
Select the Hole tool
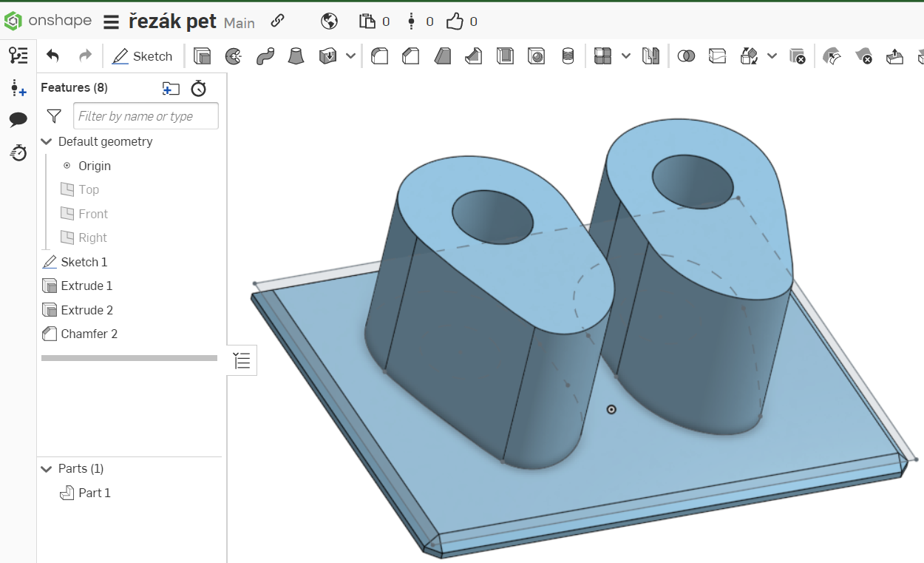[x=537, y=56]
